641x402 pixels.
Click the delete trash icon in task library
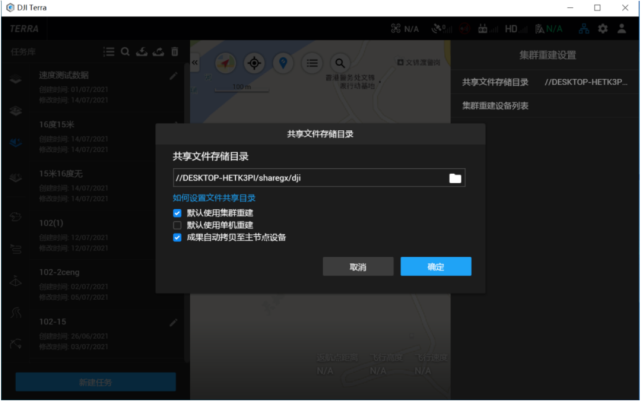point(175,51)
